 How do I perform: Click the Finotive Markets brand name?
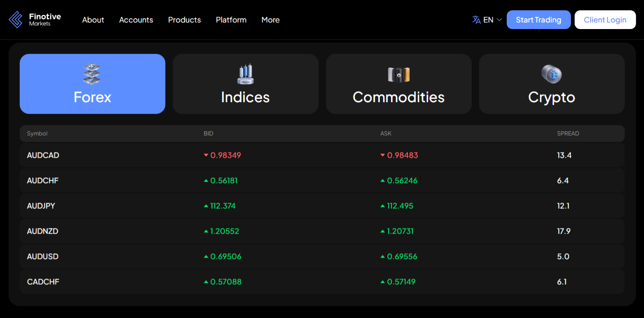(45, 19)
